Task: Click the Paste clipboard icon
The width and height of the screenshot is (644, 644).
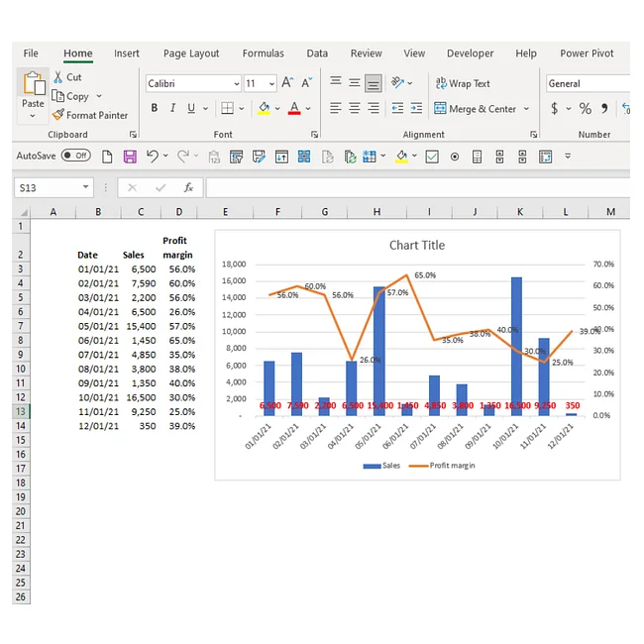Action: coord(34,84)
